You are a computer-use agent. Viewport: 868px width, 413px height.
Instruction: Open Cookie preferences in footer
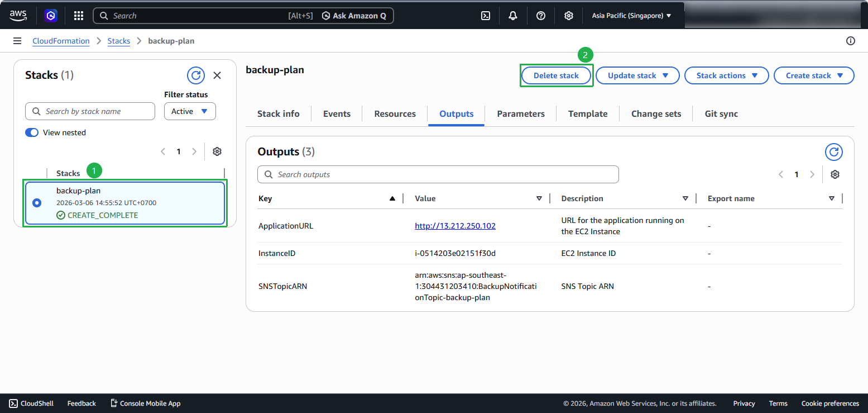(x=830, y=403)
